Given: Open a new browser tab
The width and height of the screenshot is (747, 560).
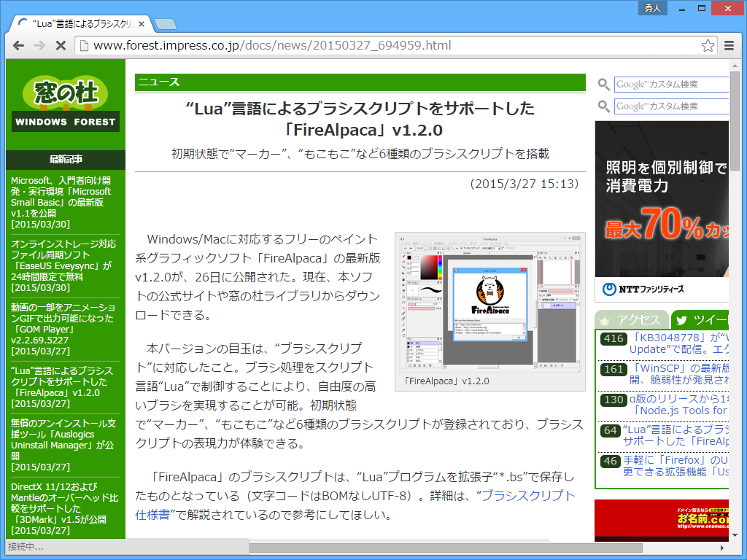Looking at the screenshot, I should [x=166, y=24].
